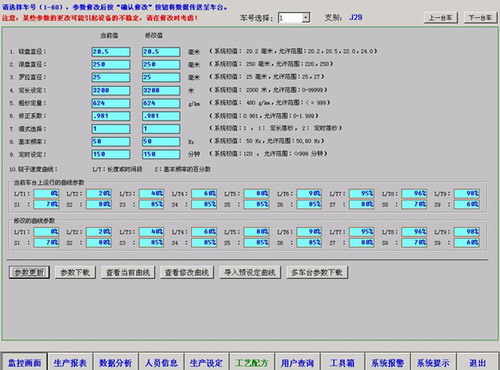This screenshot has width=500, height=370.
Task: Open the 工具箱 tab
Action: pos(343,362)
